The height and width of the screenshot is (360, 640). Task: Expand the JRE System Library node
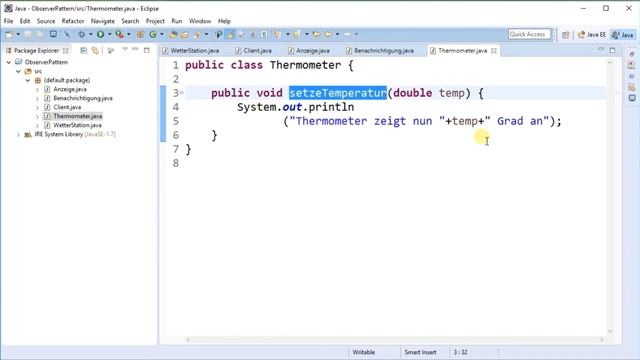(18, 134)
